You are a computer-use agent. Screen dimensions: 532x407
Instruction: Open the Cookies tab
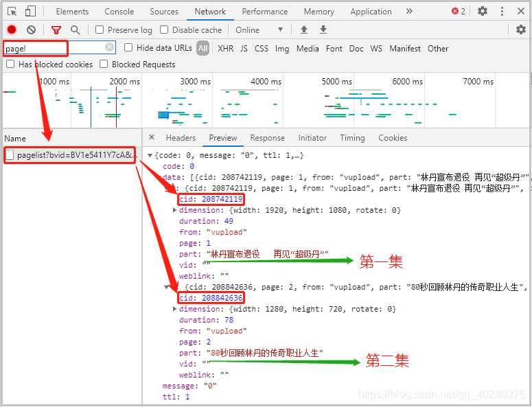pyautogui.click(x=393, y=138)
